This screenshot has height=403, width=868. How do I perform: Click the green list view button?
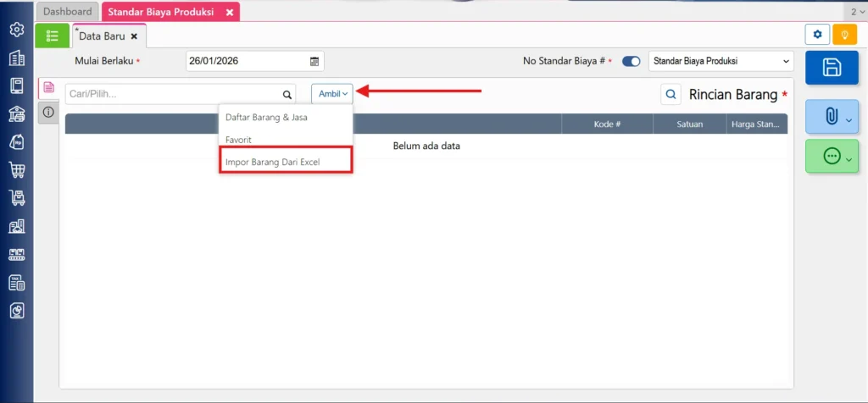[x=53, y=36]
